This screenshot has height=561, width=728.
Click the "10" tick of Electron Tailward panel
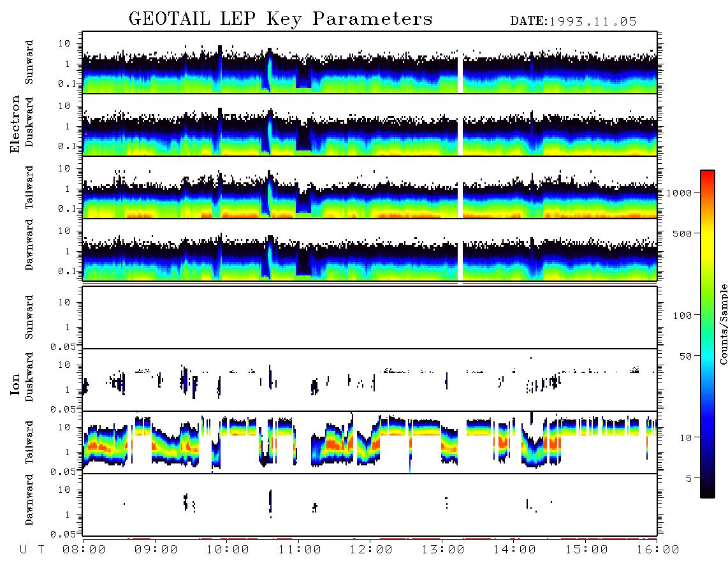point(64,168)
